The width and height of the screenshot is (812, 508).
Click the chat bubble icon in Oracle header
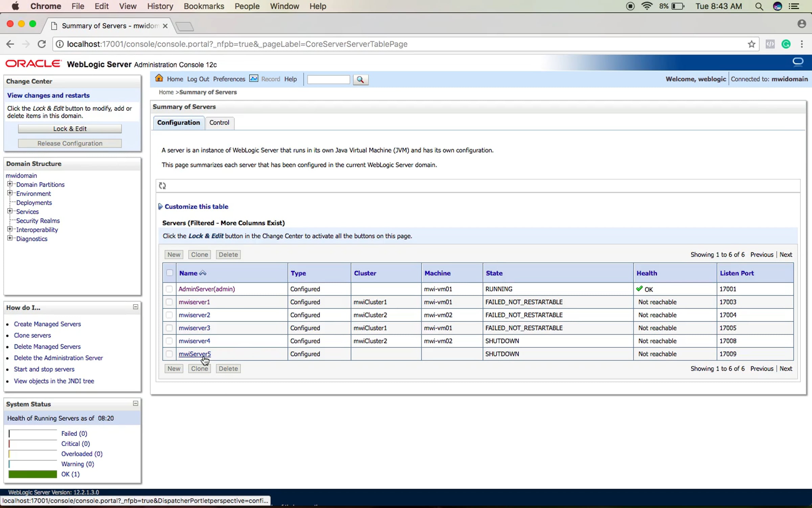click(798, 62)
